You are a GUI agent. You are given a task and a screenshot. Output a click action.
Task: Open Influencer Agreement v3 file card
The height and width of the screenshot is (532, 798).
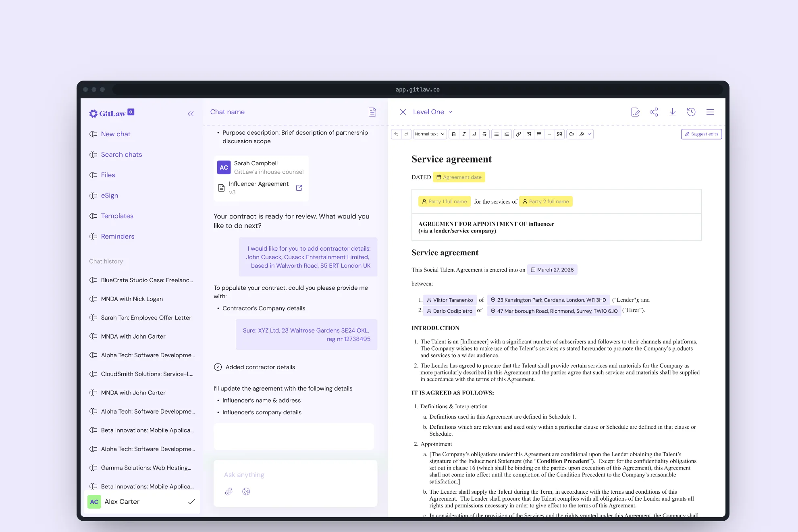click(261, 188)
